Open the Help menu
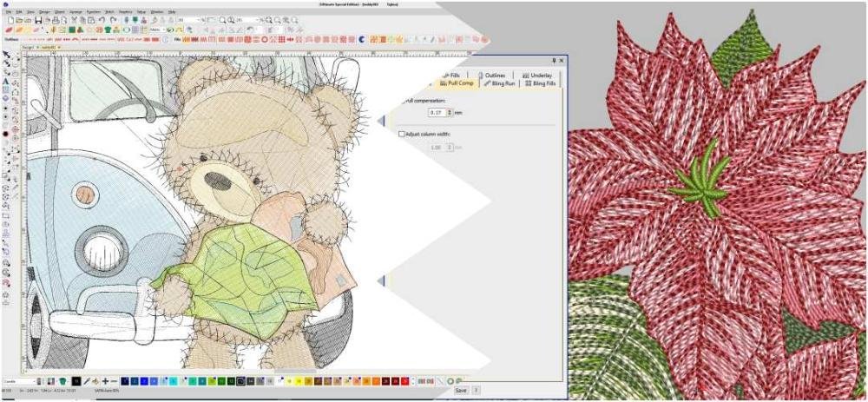 [x=172, y=11]
